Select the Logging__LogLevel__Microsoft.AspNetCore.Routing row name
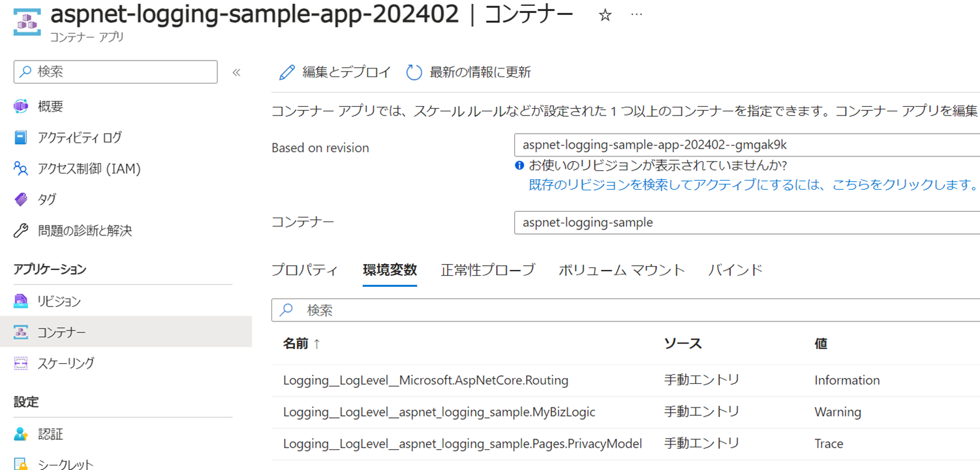Screen dimensions: 980x470 (425, 380)
